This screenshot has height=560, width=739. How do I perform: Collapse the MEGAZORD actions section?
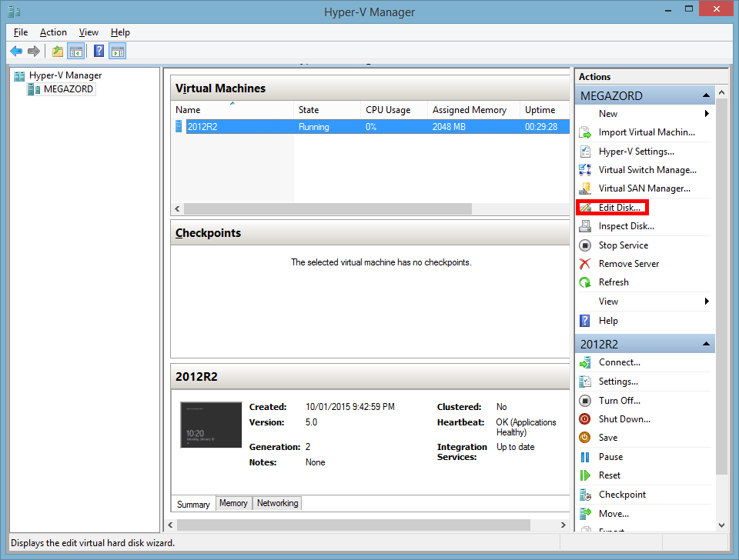tap(706, 95)
